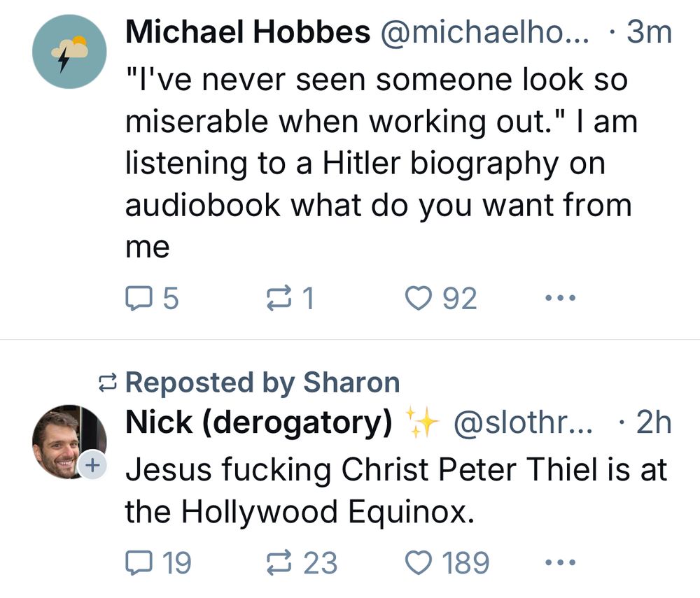Reply to Michael Hobbes's post
The image size is (700, 598).
click(152, 299)
